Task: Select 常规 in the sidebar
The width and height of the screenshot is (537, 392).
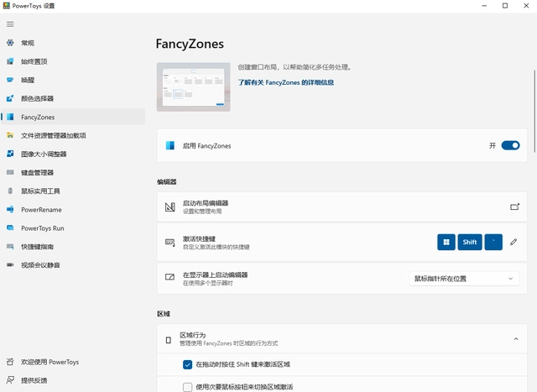Action: (x=73, y=43)
